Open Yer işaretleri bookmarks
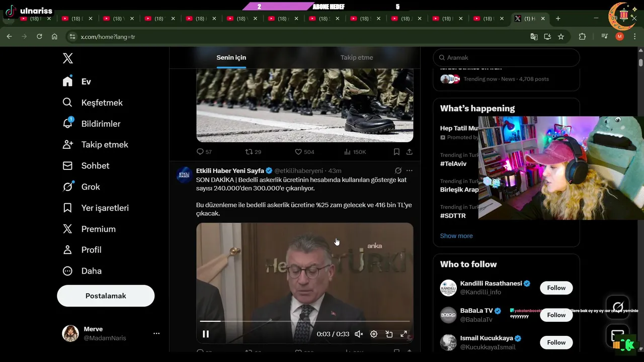 click(96, 208)
